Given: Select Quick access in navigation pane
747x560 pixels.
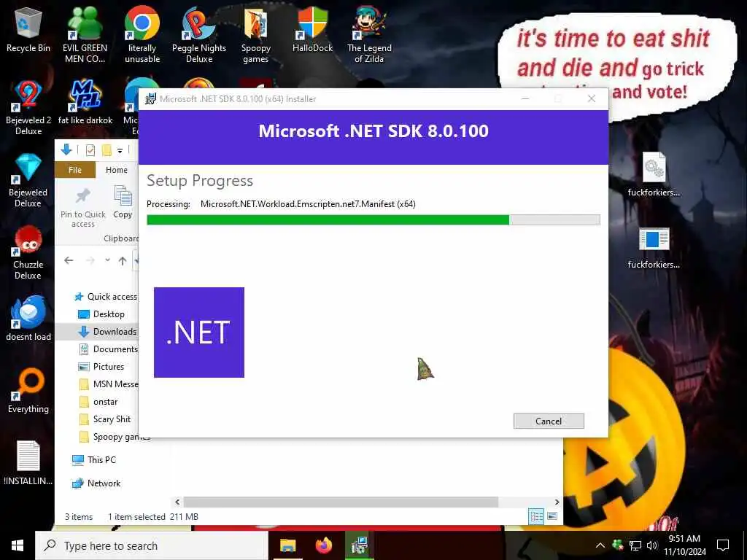Looking at the screenshot, I should click(105, 297).
